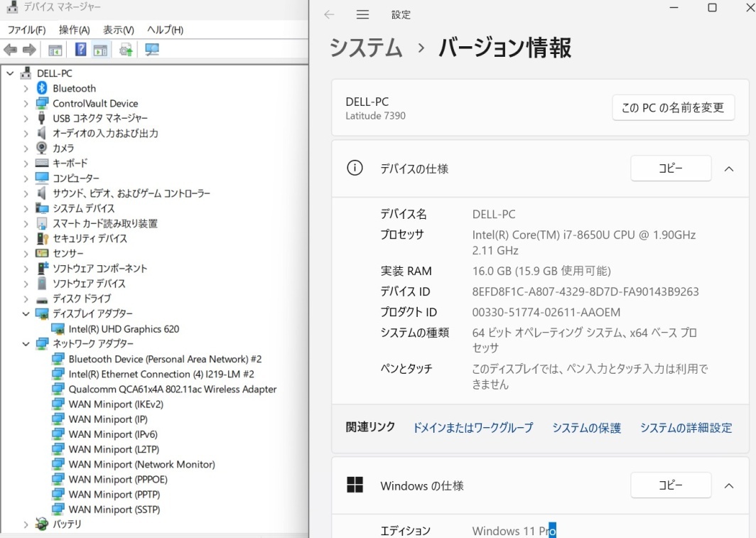Screen dimensions: 756x538
Task: Select WAN Miniport (PPTP) entry
Action: click(114, 494)
